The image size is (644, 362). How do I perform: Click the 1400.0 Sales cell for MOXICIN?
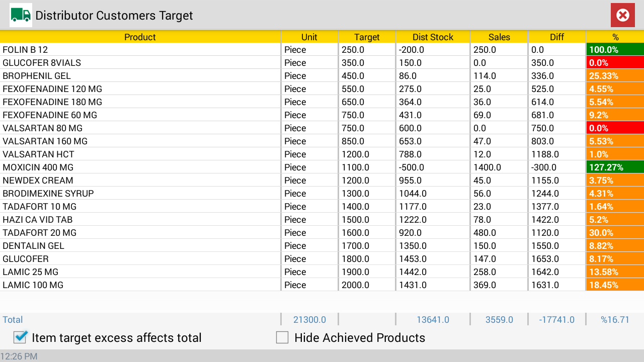pos(499,167)
